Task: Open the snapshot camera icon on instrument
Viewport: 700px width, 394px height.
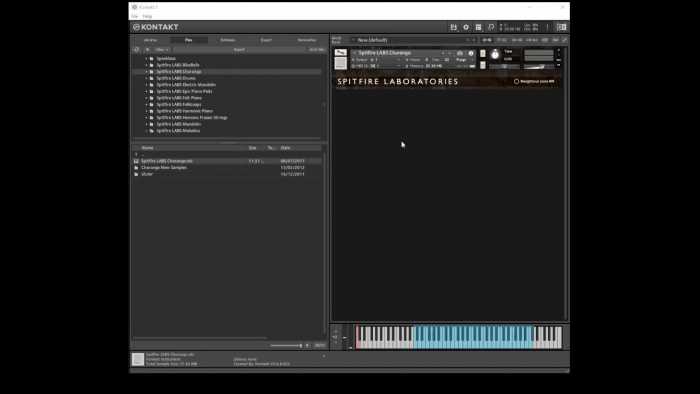Action: coord(460,53)
